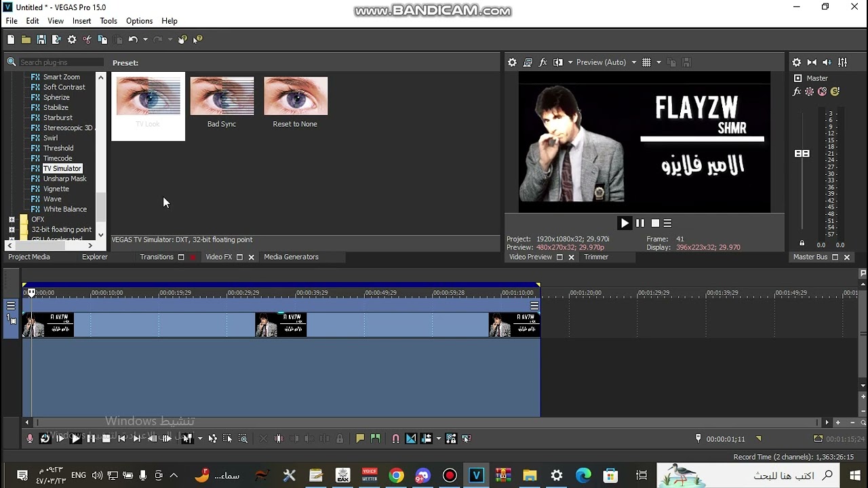Open a project with the folder icon
The height and width of the screenshot is (488, 868).
(26, 40)
